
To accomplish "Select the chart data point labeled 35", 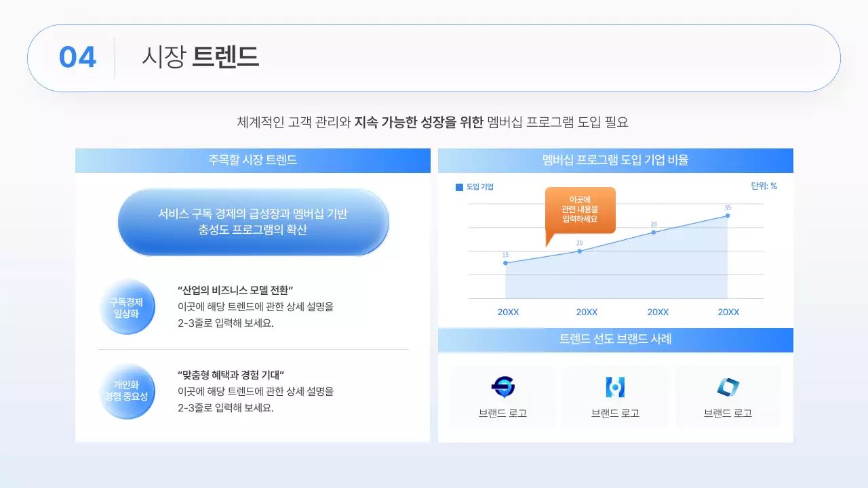I will pos(728,216).
